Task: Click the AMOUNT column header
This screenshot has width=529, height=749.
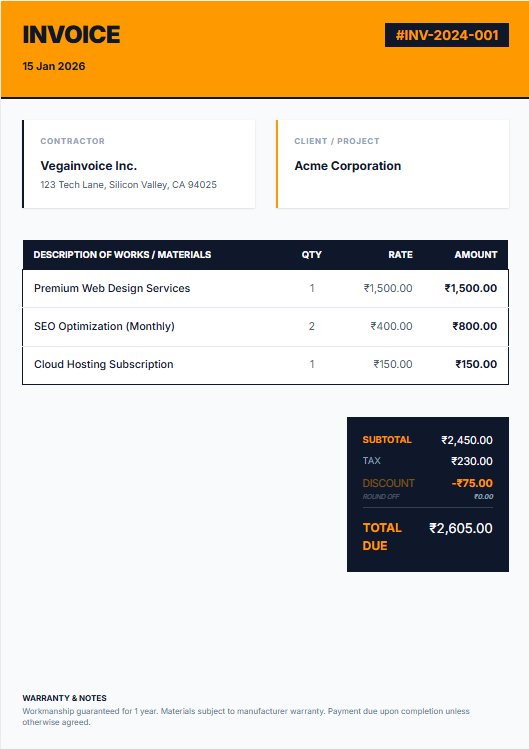Action: (x=475, y=255)
